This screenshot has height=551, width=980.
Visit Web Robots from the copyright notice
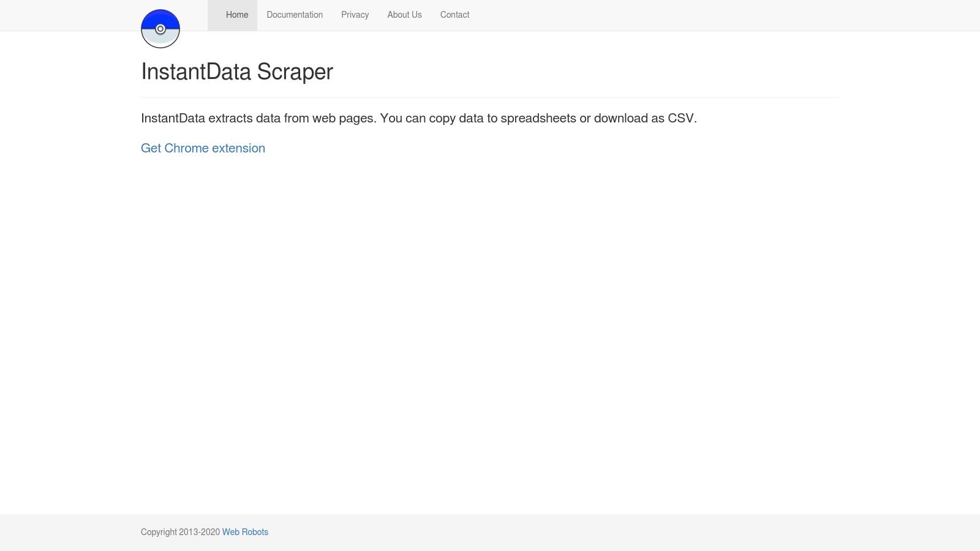point(245,532)
